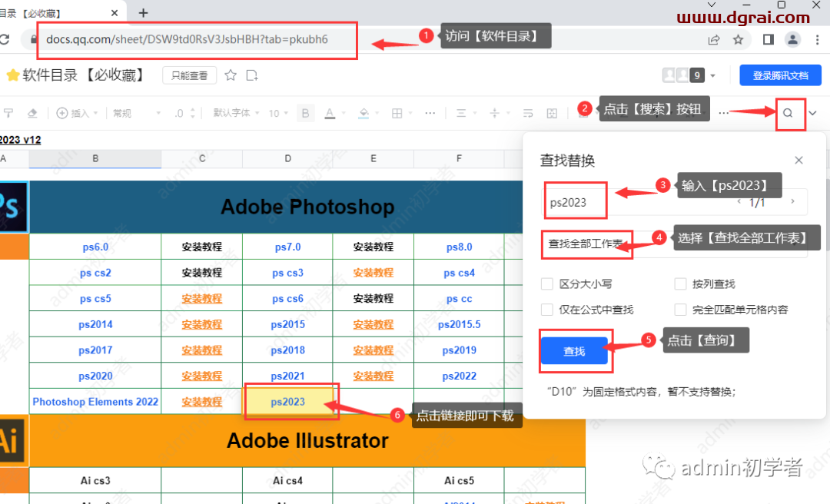Expand the toolbar collapse chevron

[812, 113]
